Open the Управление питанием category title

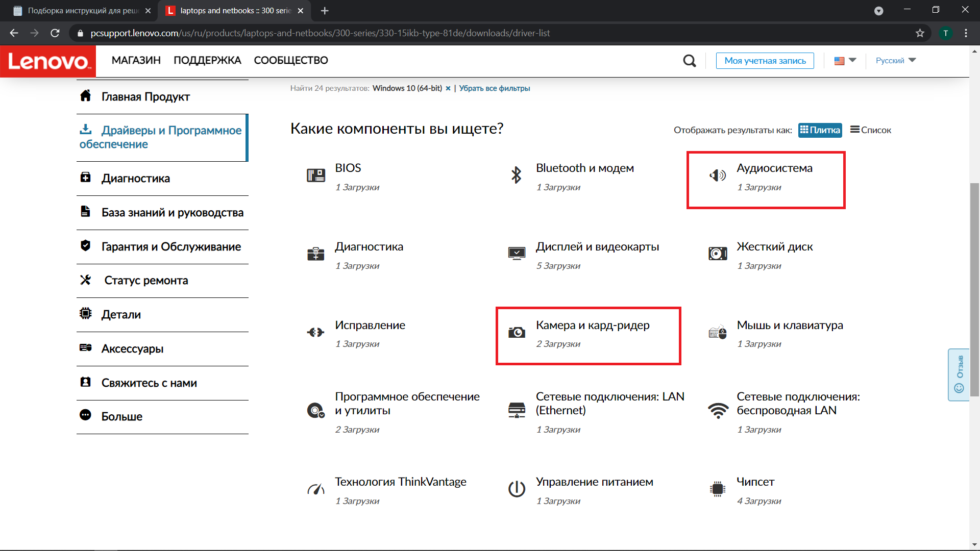point(594,482)
